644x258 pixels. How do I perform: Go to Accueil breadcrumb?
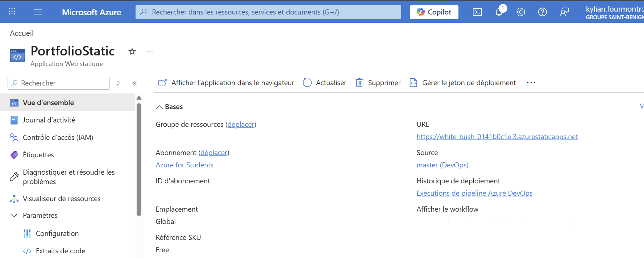(x=22, y=33)
